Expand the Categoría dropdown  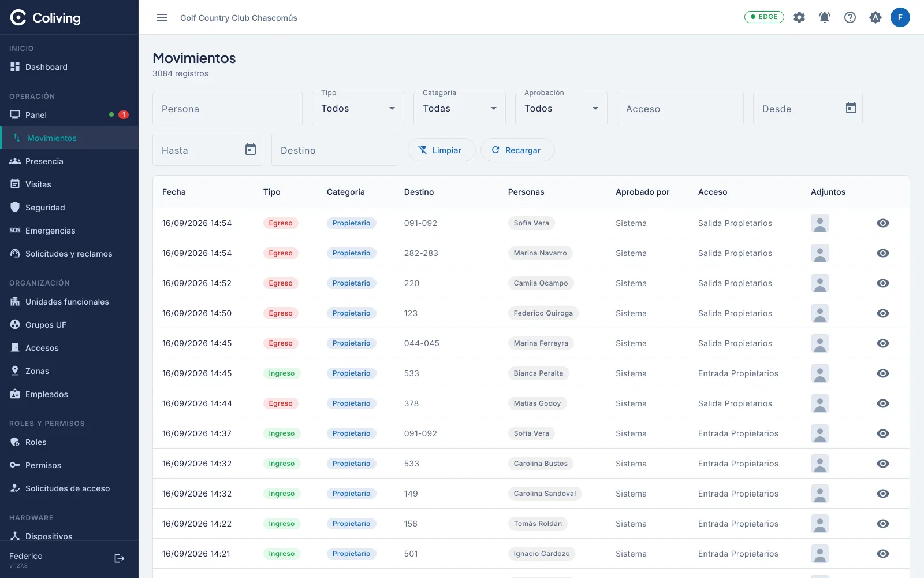point(460,108)
